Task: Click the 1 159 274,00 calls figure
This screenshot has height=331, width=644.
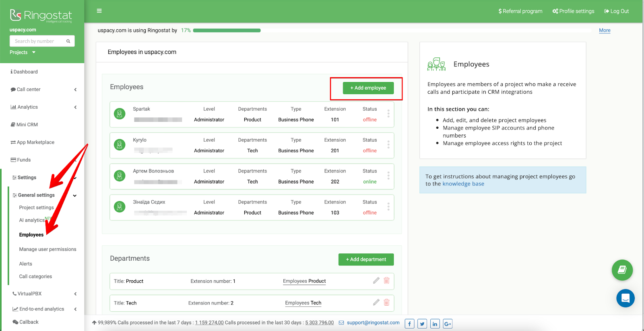Action: point(209,323)
